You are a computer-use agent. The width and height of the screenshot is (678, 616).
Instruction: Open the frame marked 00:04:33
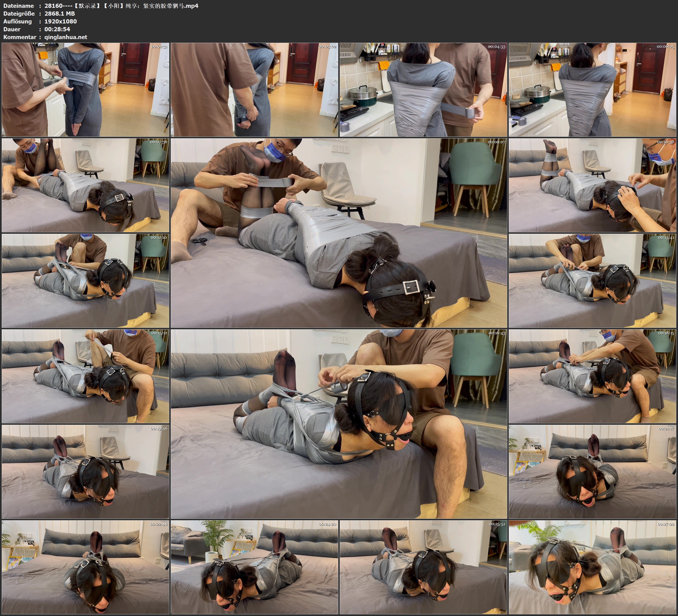424,89
